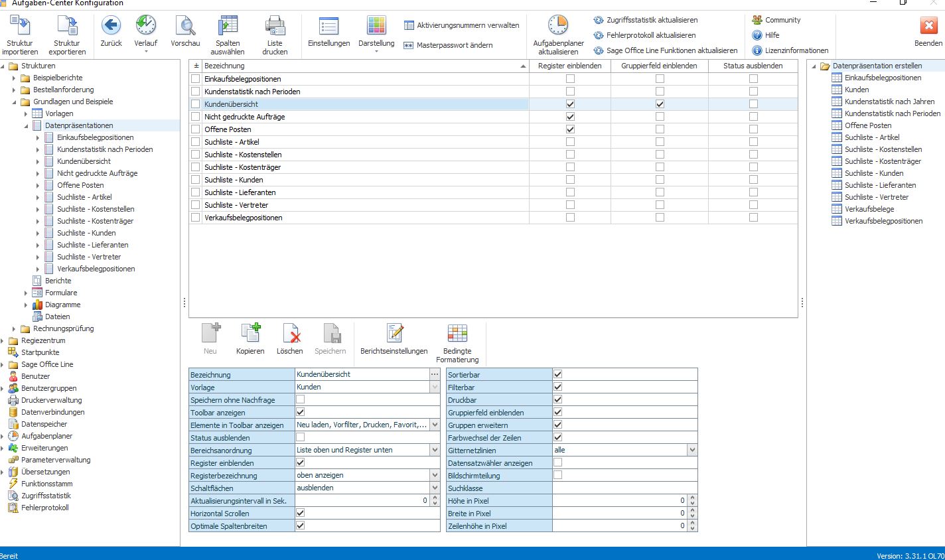Screen dimensions: 945x560
Task: Increase Höhe in Pixel with the up arrow
Action: coord(692,498)
